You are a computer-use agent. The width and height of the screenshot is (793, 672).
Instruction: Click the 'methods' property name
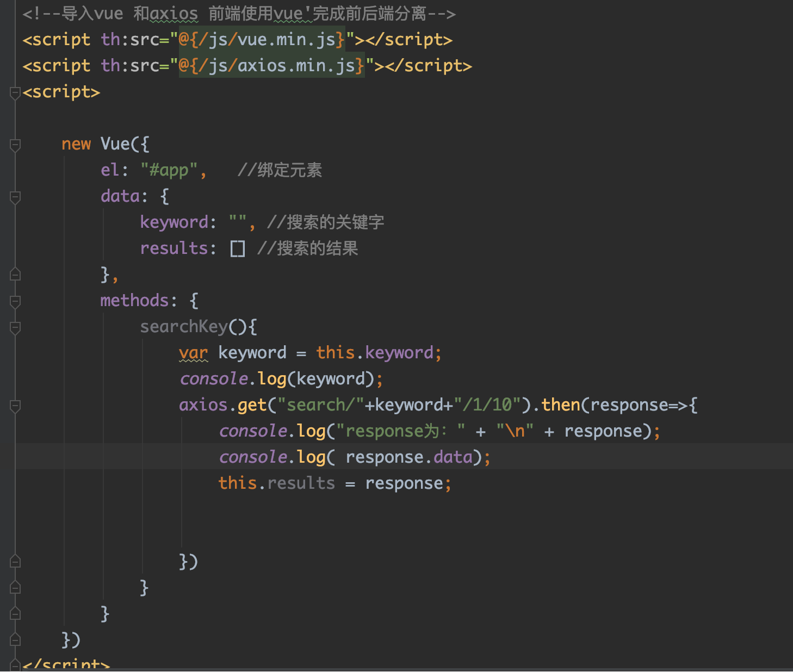[134, 301]
